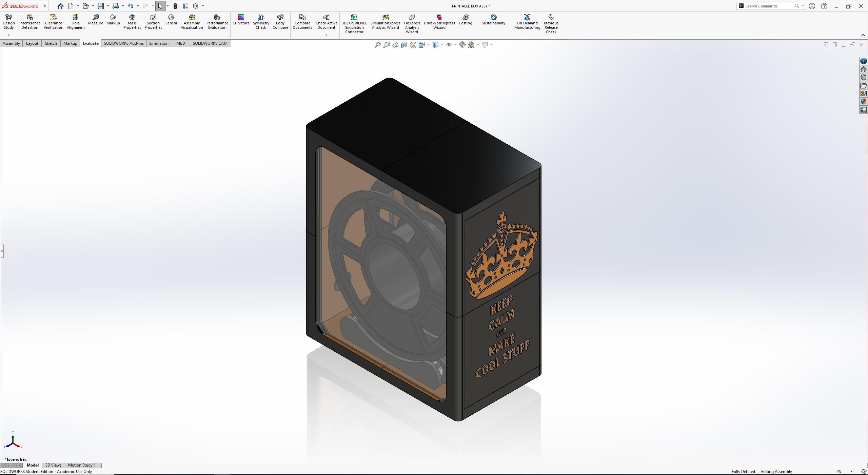Expand the View Orientation dropdown arrow

(x=428, y=45)
